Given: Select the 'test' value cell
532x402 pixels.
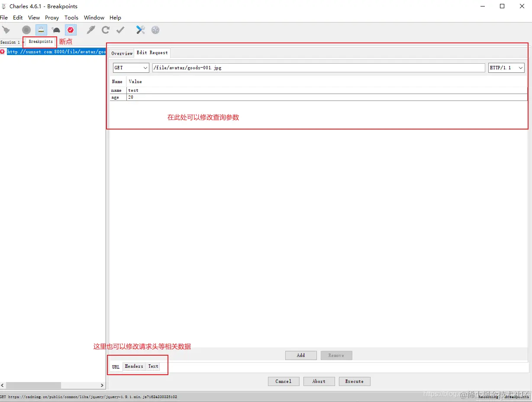Looking at the screenshot, I should 327,91.
